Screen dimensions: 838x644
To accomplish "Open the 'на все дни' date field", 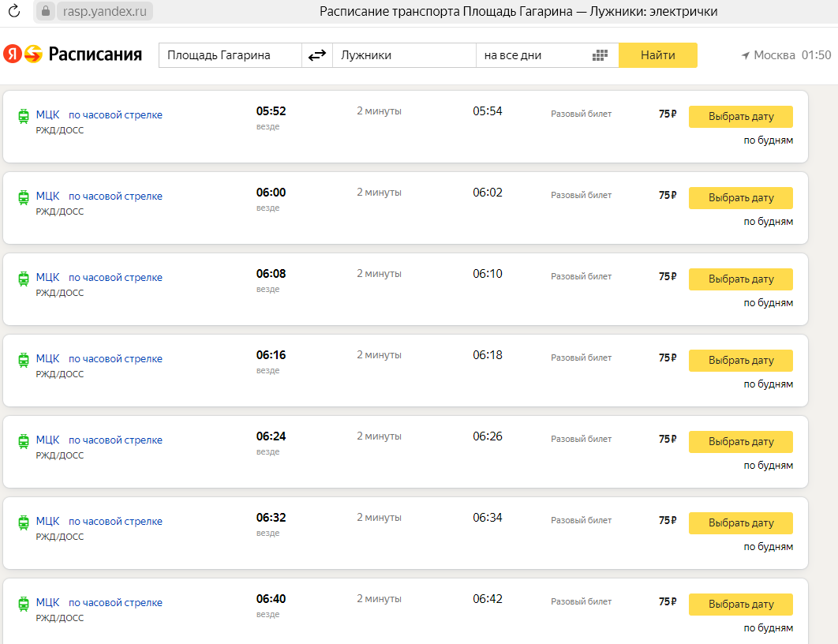I will (533, 55).
